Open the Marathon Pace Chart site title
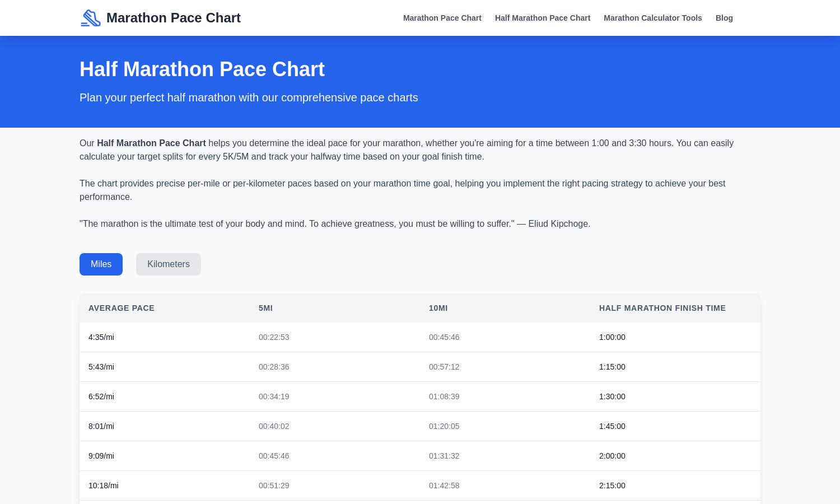 pyautogui.click(x=174, y=18)
